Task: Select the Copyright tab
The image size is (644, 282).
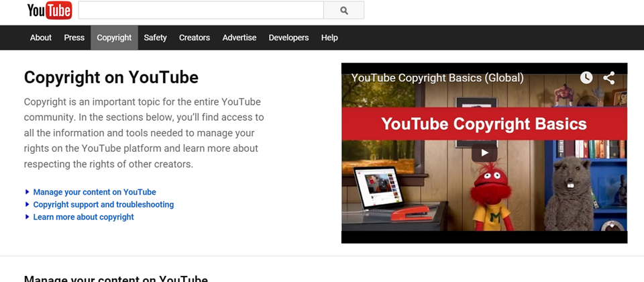Action: tap(114, 38)
